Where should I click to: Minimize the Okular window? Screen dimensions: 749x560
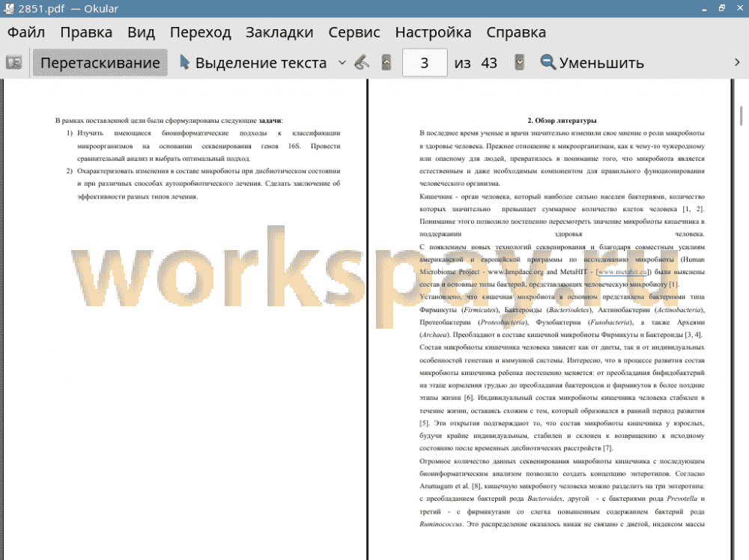pos(704,8)
